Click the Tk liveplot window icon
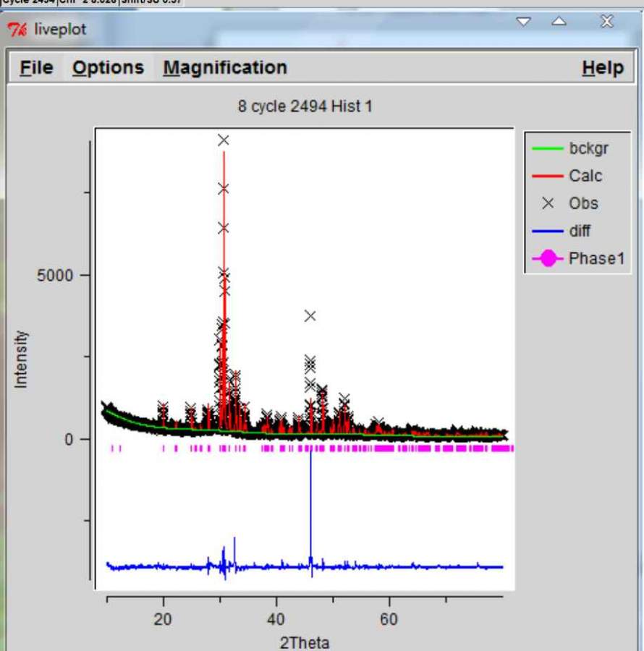 click(17, 30)
